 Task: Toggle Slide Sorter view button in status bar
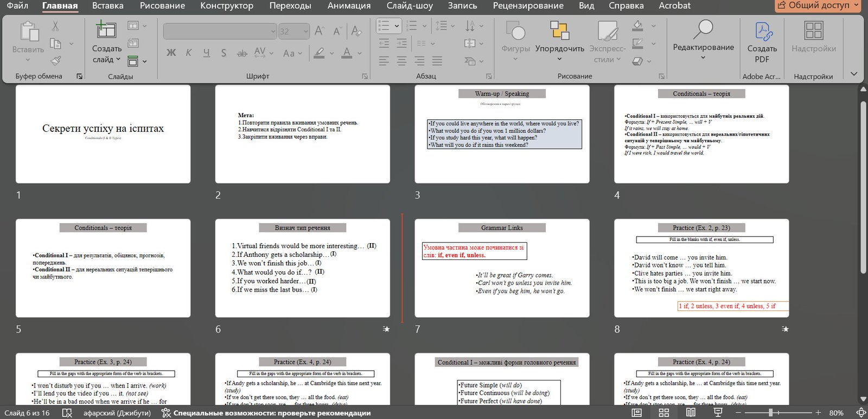[663, 413]
